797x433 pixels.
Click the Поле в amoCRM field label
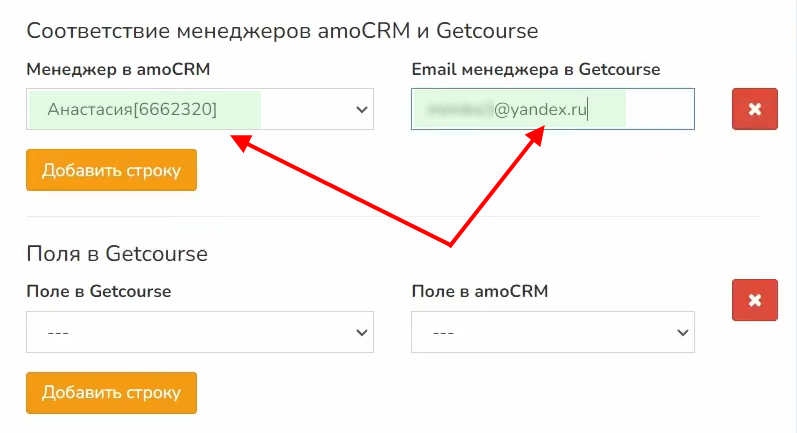(x=480, y=291)
